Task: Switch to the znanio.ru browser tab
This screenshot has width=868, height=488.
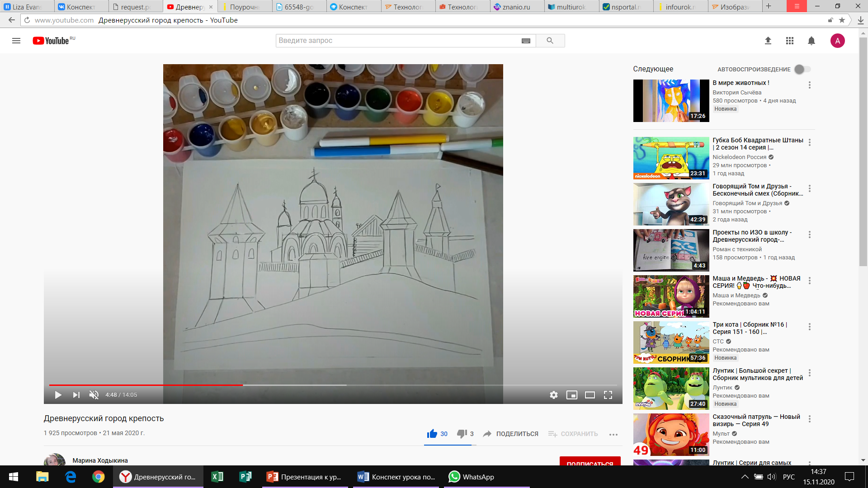Action: [x=517, y=7]
